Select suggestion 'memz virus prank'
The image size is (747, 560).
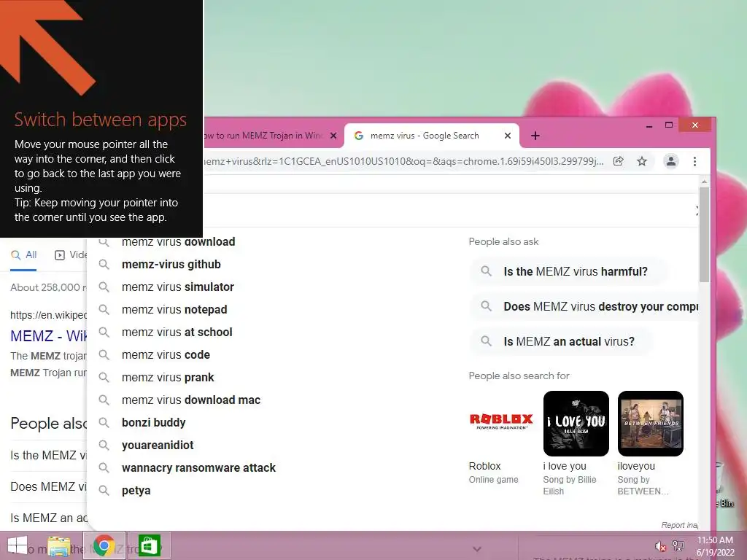(168, 378)
